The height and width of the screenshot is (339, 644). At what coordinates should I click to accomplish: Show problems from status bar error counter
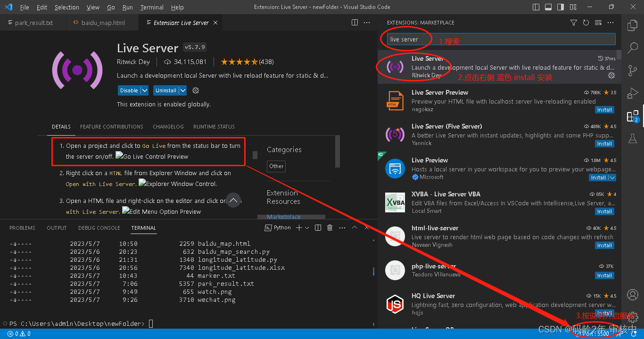19,334
